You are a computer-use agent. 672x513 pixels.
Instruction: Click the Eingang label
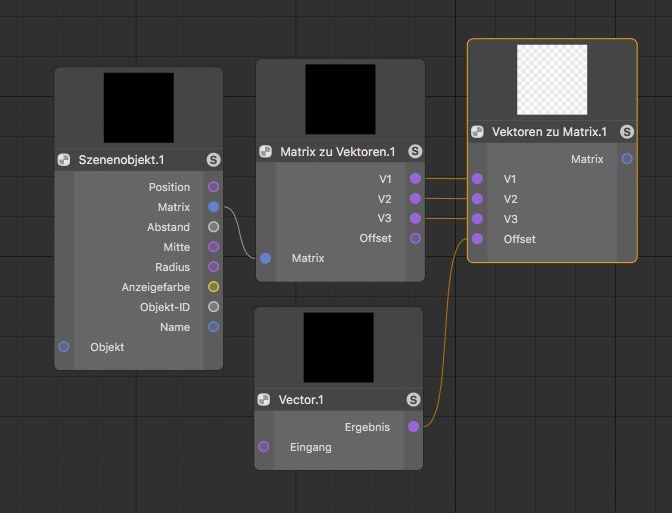pyautogui.click(x=311, y=447)
